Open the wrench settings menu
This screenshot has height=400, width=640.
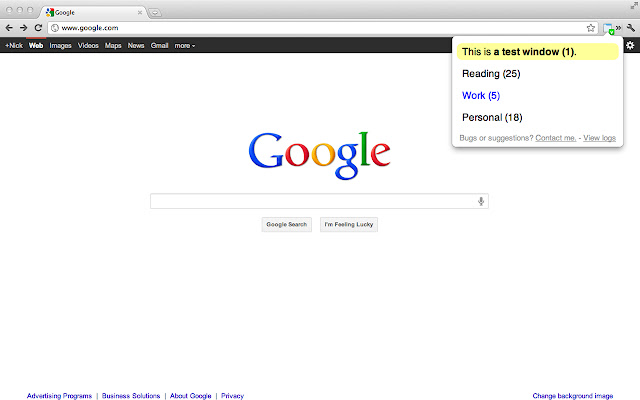(x=631, y=28)
